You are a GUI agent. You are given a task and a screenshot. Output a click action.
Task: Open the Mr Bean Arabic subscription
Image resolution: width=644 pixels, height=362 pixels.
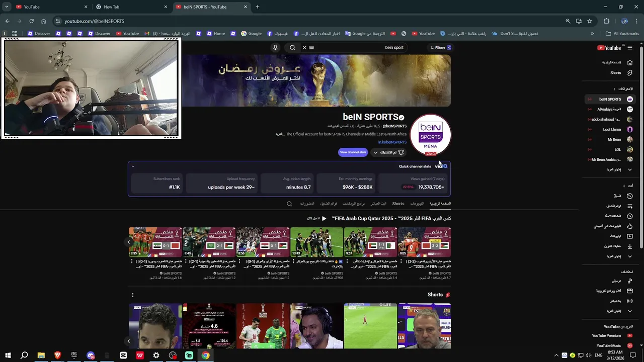click(x=610, y=159)
